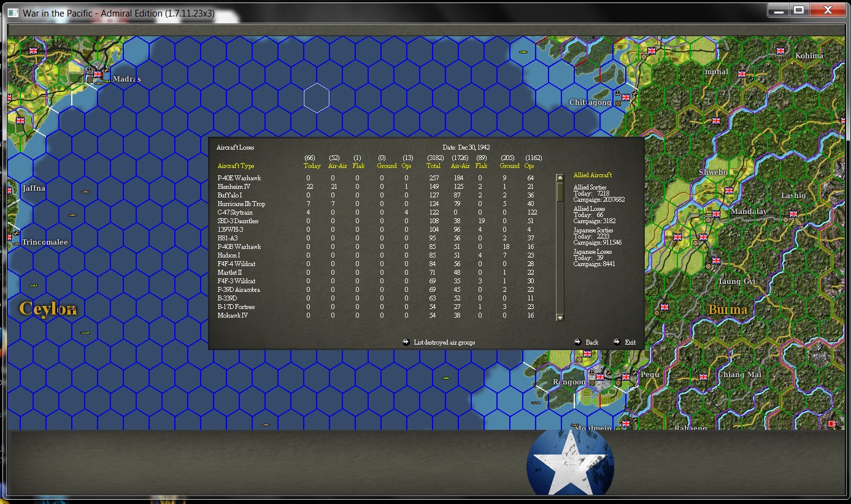Click the Allied star emblem
851x504 pixels.
570,462
